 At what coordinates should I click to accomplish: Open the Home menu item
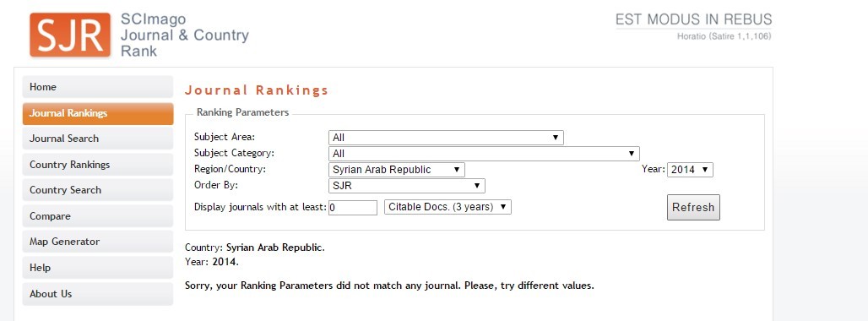[98, 87]
